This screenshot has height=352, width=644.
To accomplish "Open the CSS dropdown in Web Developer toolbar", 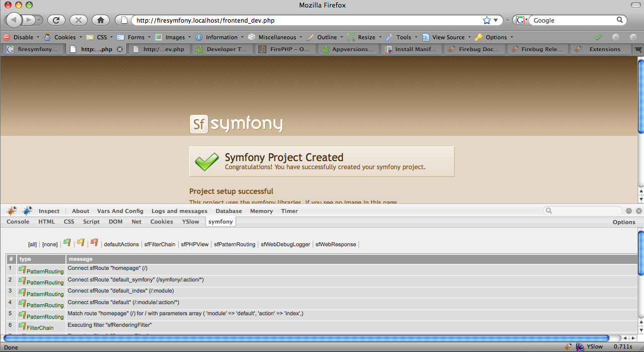I will (99, 37).
